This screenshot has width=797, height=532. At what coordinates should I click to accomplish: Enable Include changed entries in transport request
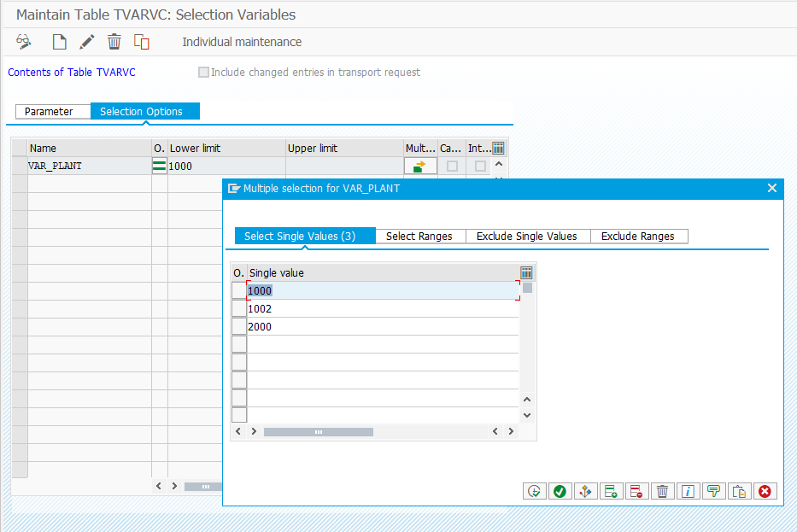click(203, 72)
